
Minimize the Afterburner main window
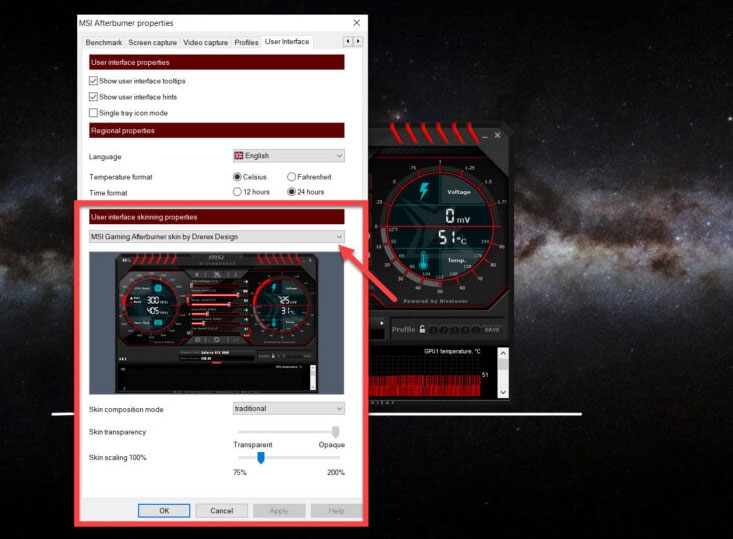tap(485, 136)
